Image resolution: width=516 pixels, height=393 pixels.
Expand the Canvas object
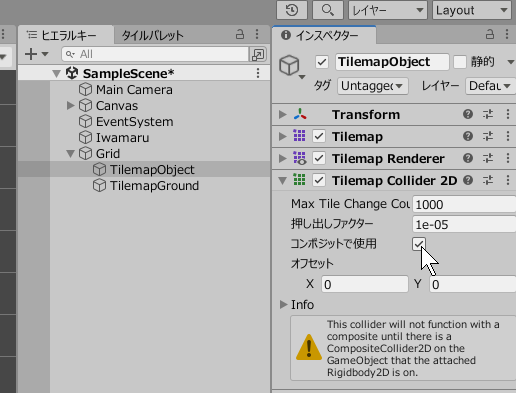[70, 106]
